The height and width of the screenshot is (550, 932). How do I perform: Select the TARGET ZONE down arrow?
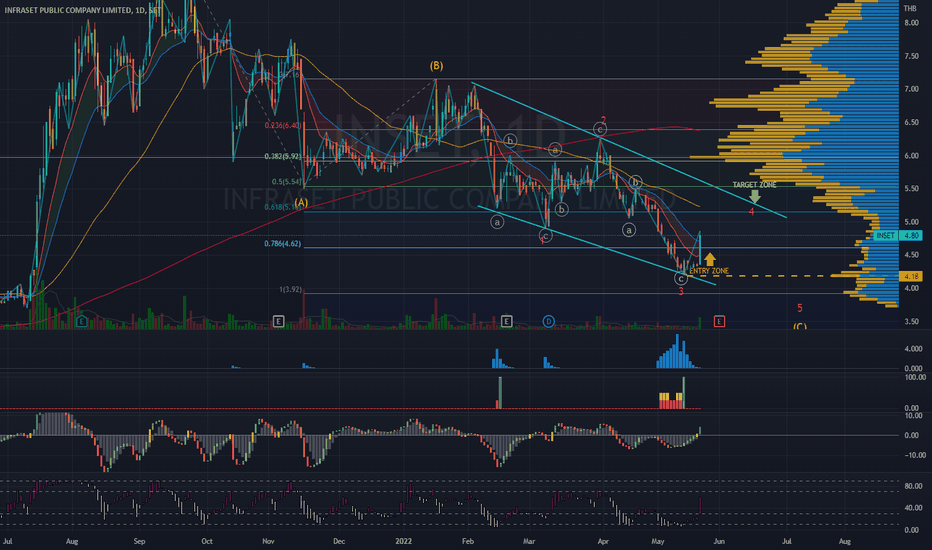click(x=755, y=196)
